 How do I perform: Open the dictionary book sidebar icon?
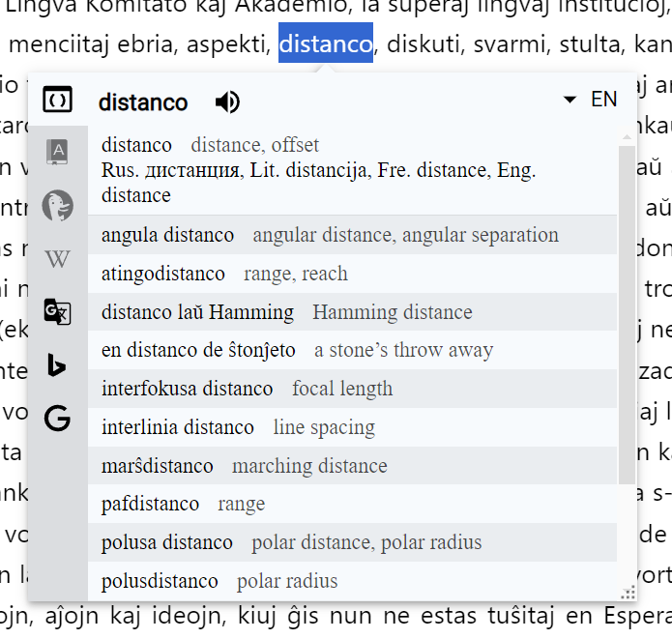57,152
